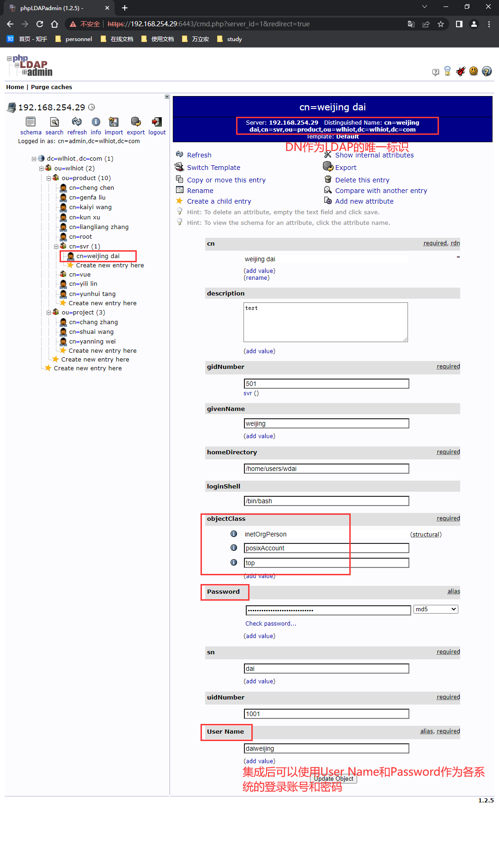
Task: Click Purge caches in the top menu
Action: tap(51, 87)
